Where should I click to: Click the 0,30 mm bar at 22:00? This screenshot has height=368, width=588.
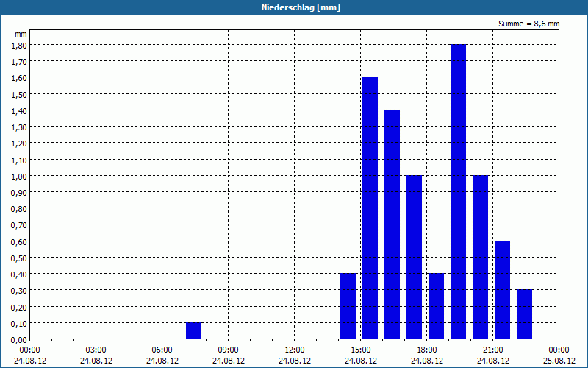[x=525, y=314]
